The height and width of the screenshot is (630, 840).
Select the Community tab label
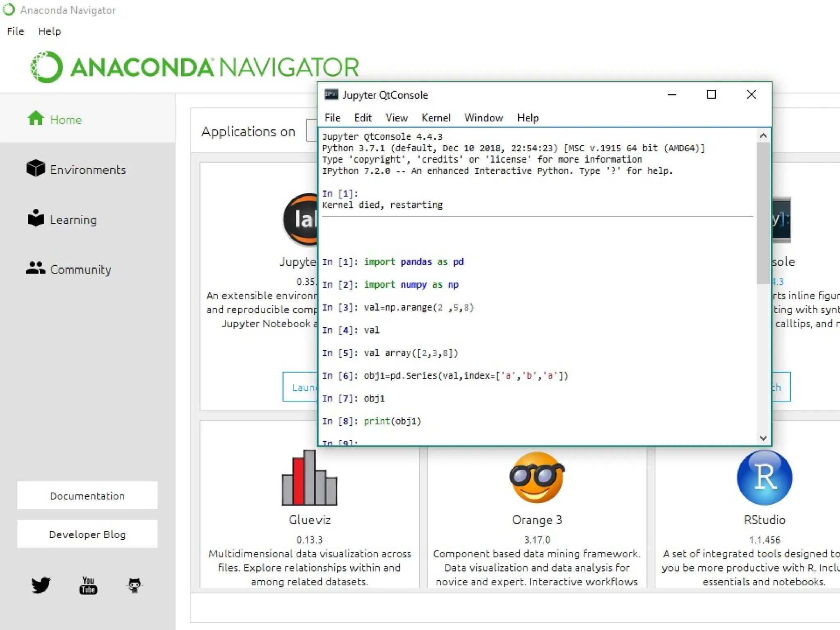click(81, 269)
